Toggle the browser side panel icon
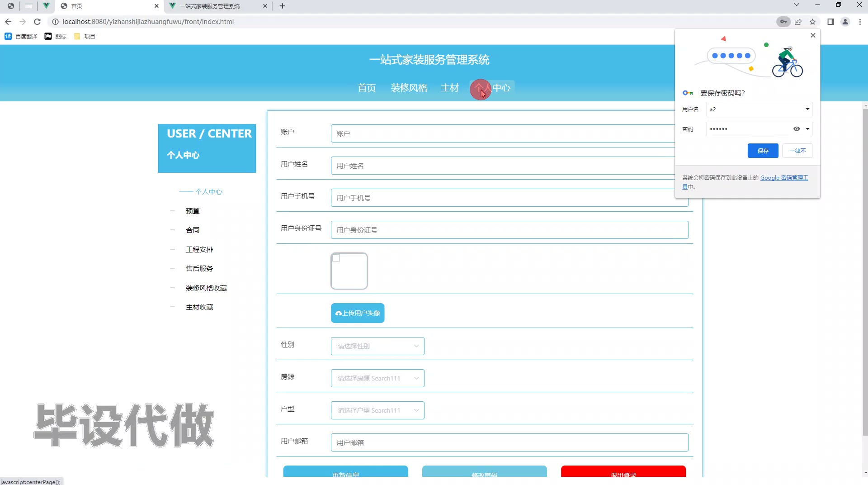This screenshot has height=485, width=868. (830, 22)
